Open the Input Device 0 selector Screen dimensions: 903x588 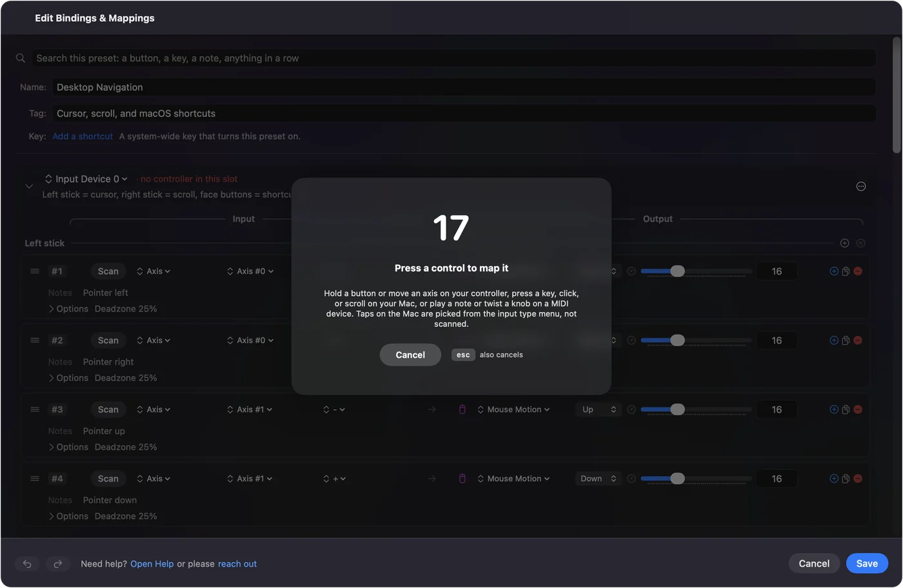[x=86, y=179]
